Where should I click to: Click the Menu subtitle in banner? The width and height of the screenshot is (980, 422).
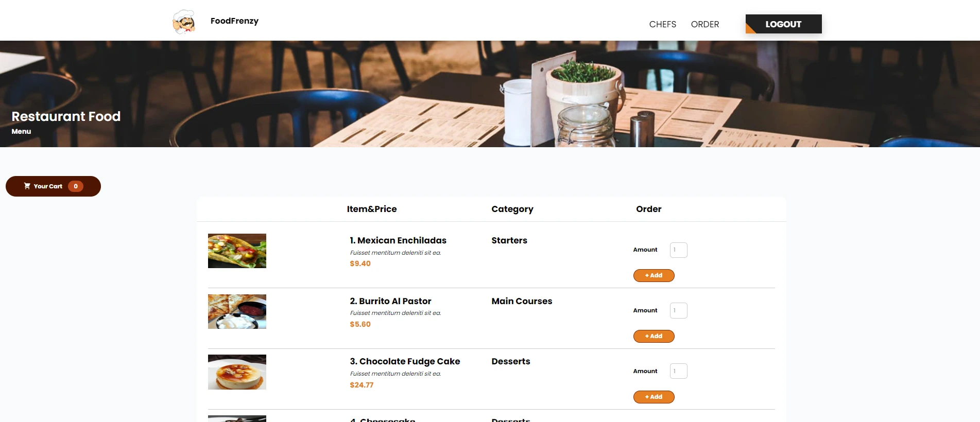[21, 131]
